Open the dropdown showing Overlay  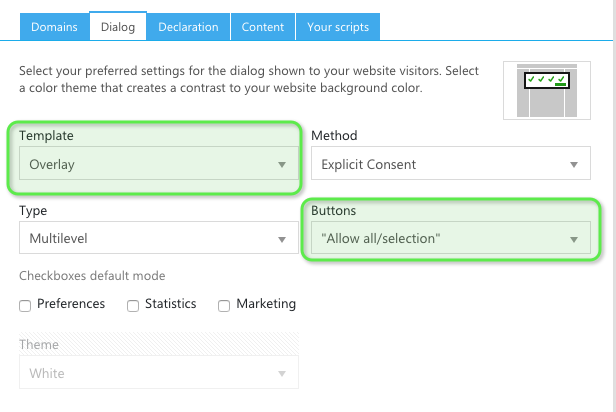(158, 164)
